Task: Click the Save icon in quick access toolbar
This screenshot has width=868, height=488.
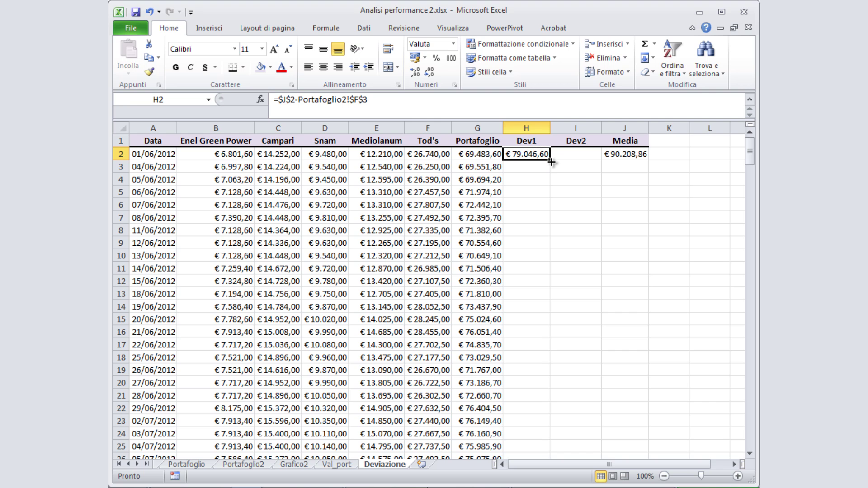Action: click(x=135, y=12)
